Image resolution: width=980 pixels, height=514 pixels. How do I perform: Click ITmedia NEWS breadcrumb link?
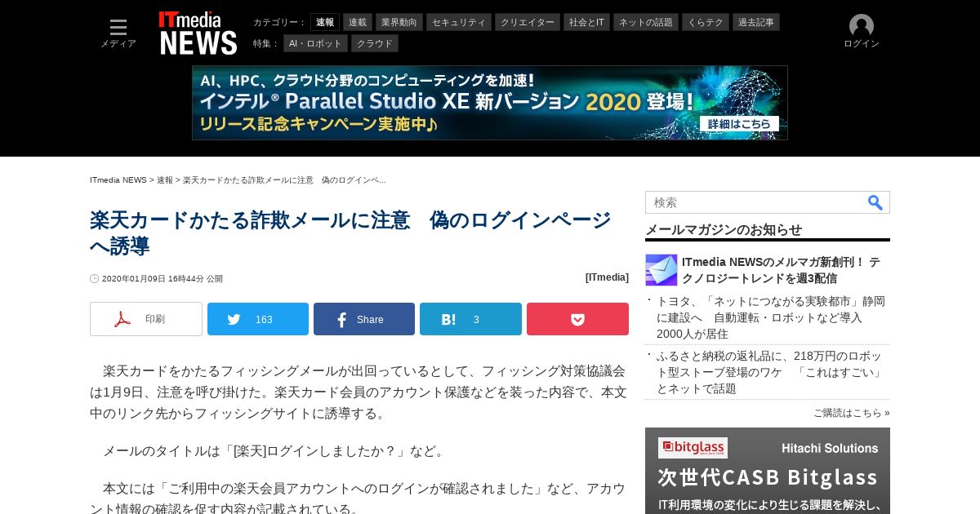coord(118,179)
